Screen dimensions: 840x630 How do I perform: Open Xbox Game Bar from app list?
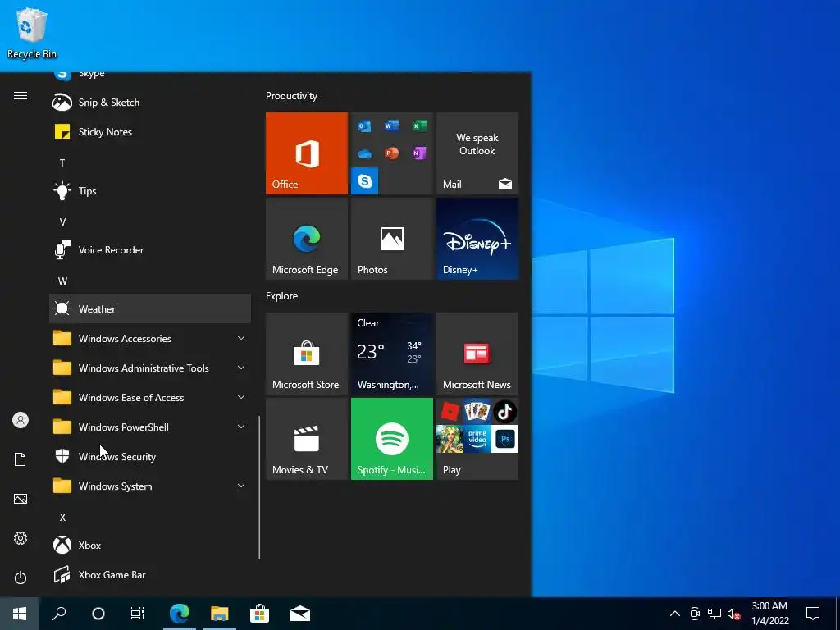pos(150,574)
